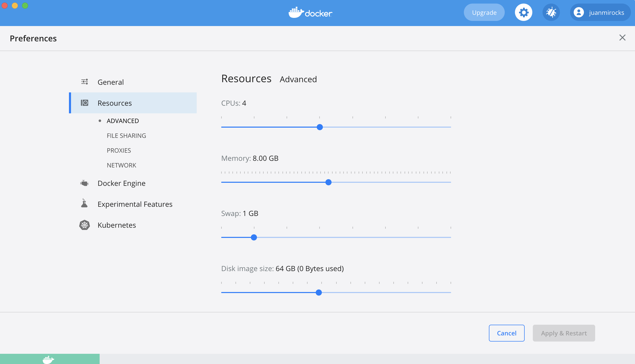Click the Kubernetes gear sidebar icon
The height and width of the screenshot is (364, 635).
point(84,225)
